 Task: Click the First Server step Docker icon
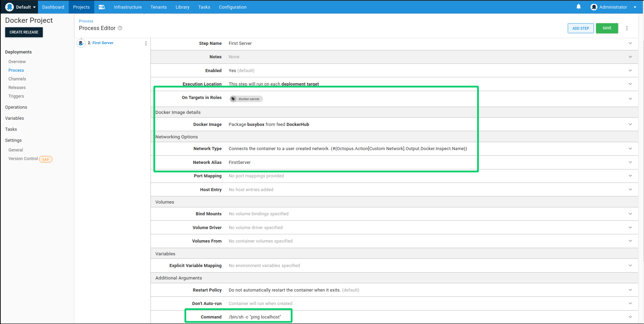pyautogui.click(x=81, y=43)
